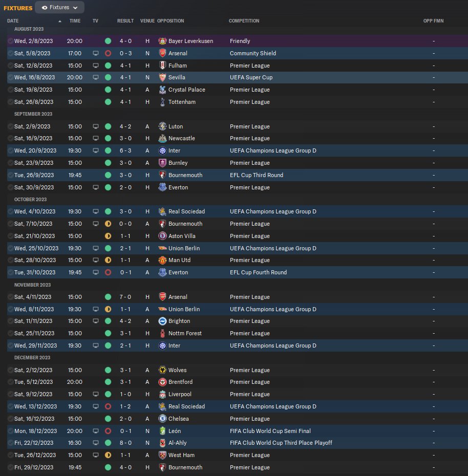Open the Union Berlin link in the 25/10/2023 row

click(184, 248)
